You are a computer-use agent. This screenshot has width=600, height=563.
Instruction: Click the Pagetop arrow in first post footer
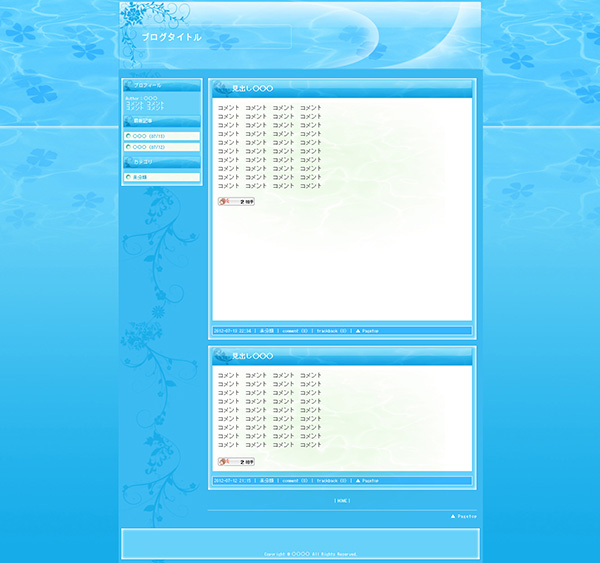358,330
